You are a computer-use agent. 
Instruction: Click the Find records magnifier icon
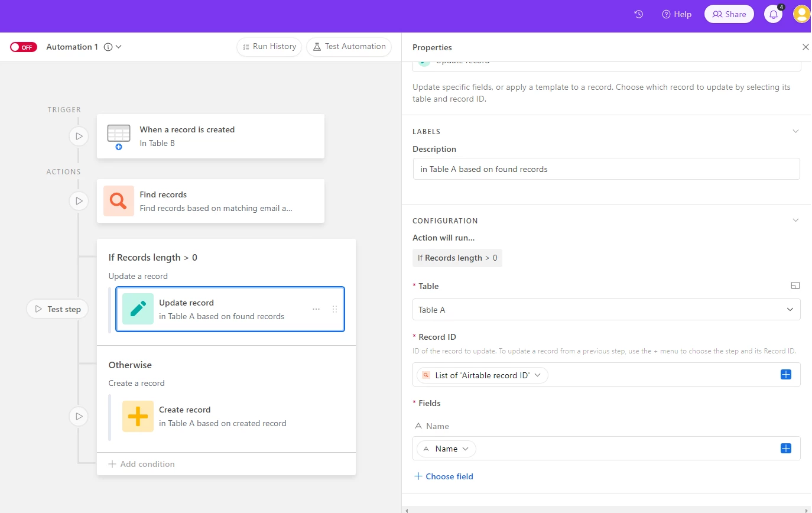click(119, 201)
